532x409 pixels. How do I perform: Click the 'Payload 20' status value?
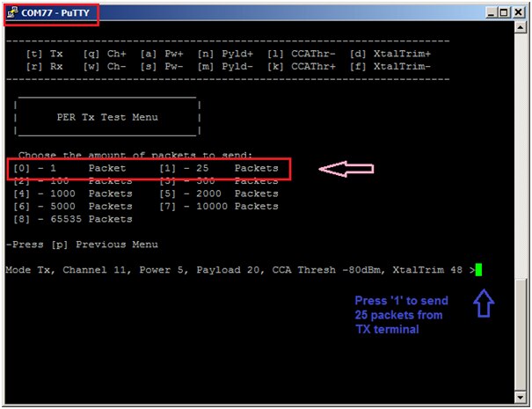(230, 270)
